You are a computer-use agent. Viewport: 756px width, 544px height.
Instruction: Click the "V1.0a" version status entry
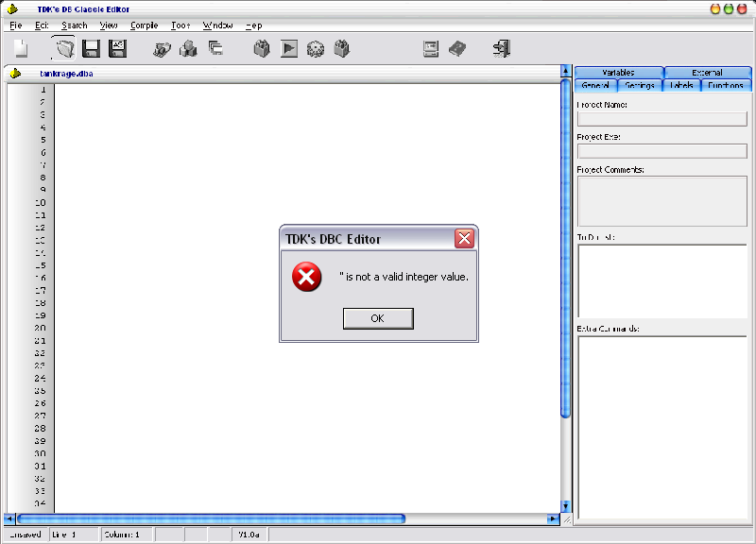click(x=249, y=535)
